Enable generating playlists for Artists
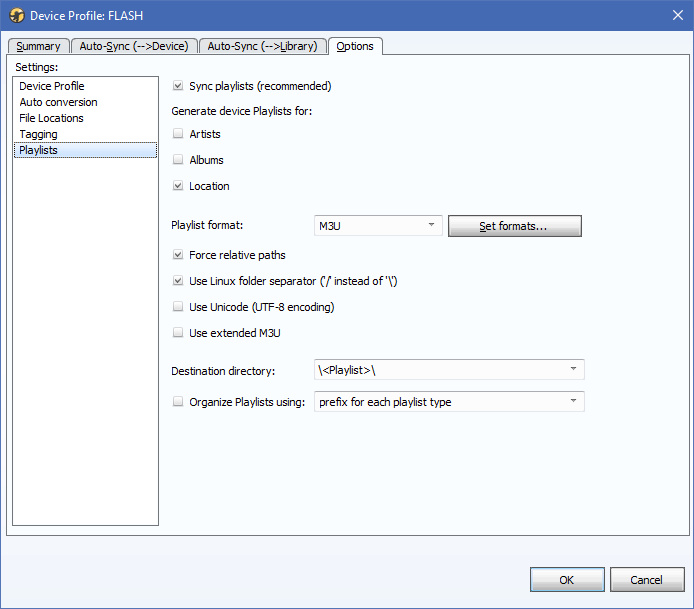The width and height of the screenshot is (694, 609). click(x=178, y=134)
